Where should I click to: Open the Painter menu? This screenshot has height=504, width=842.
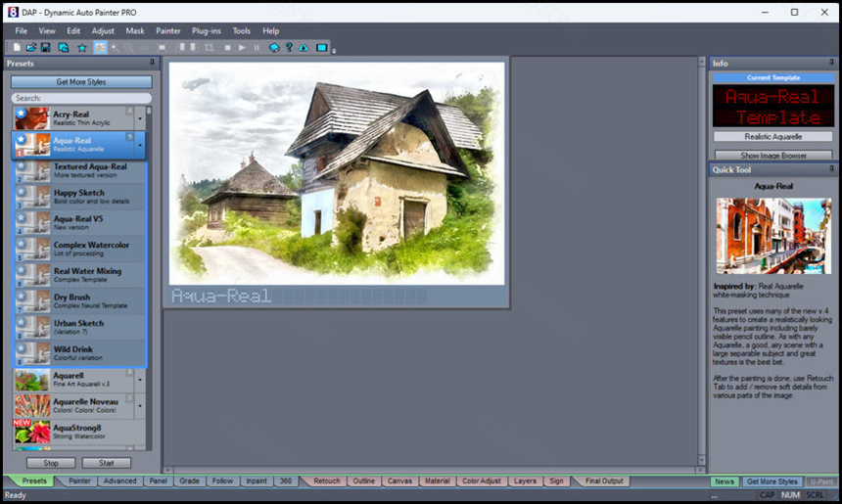click(168, 31)
